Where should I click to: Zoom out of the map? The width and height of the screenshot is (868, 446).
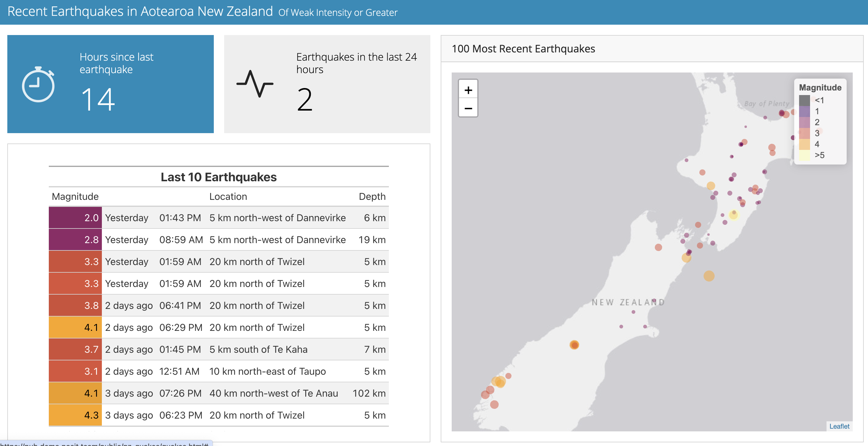468,108
